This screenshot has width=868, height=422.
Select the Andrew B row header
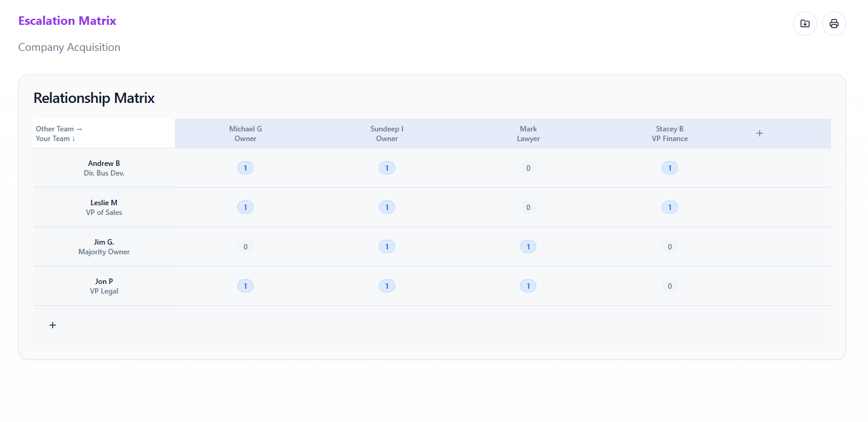pyautogui.click(x=104, y=168)
